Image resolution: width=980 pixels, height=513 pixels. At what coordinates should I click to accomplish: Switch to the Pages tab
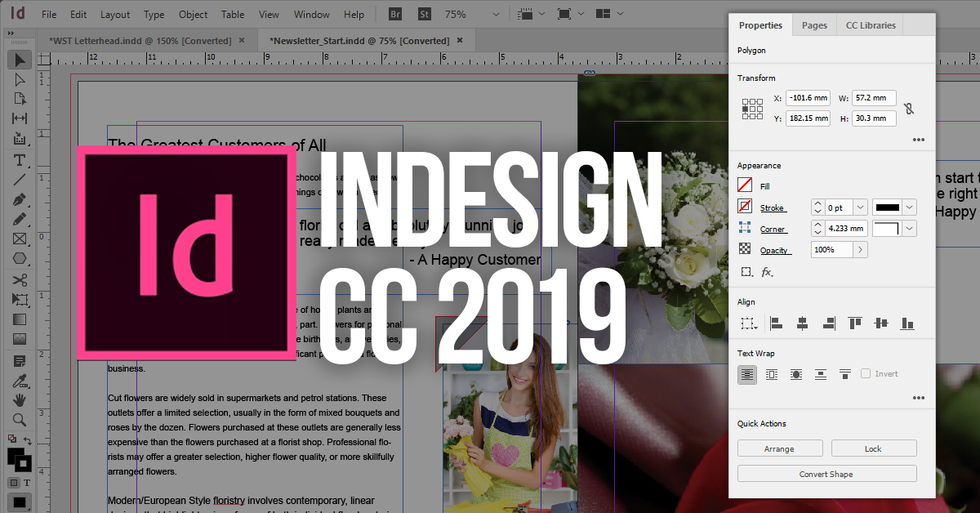coord(813,25)
